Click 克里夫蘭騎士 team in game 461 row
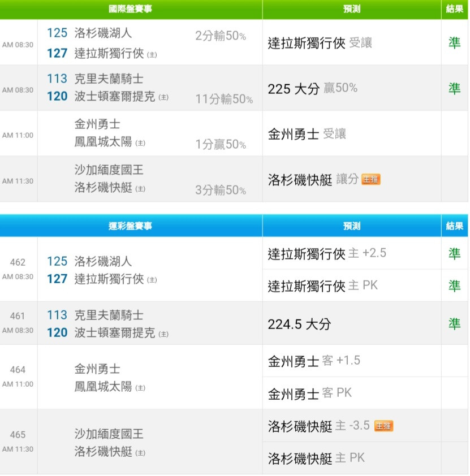Viewport: 470px width, 476px height. 109,315
